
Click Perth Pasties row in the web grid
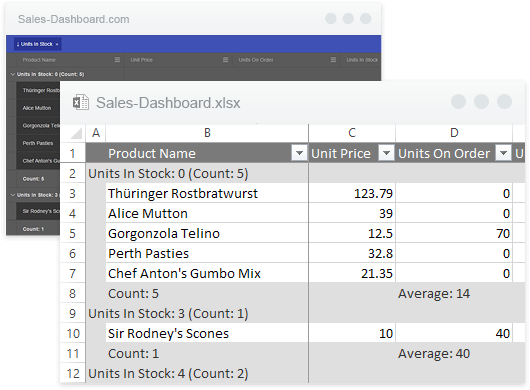[38, 143]
